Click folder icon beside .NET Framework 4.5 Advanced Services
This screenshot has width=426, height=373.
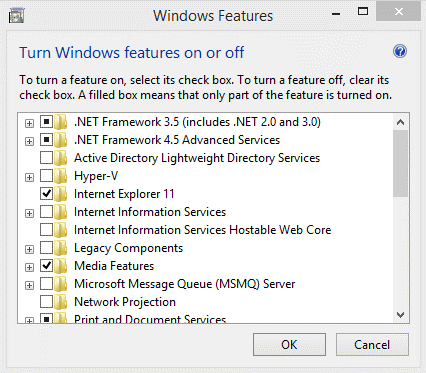click(61, 140)
